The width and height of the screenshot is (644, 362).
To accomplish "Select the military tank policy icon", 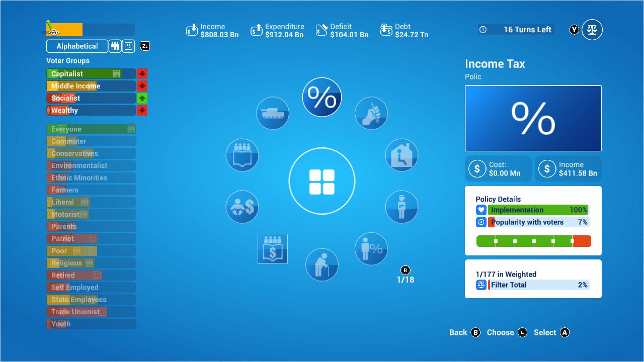I will [272, 113].
